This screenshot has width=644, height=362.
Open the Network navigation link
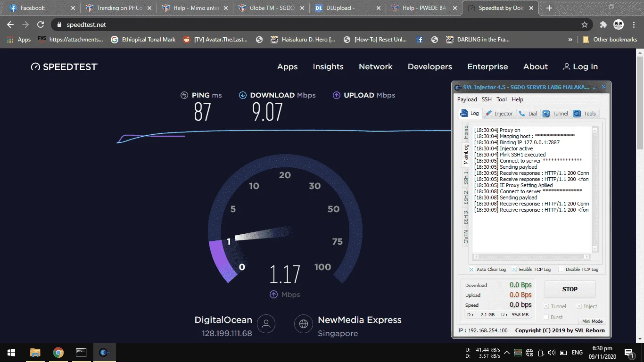coord(376,67)
